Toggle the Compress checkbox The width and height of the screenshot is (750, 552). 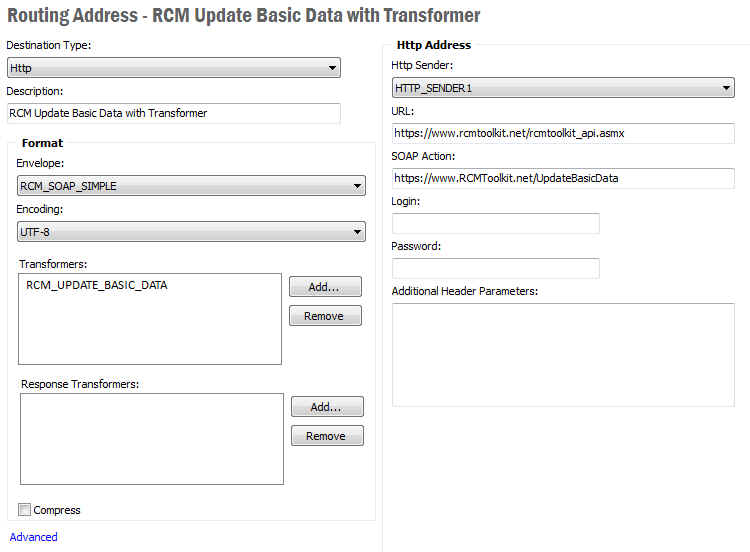coord(25,510)
